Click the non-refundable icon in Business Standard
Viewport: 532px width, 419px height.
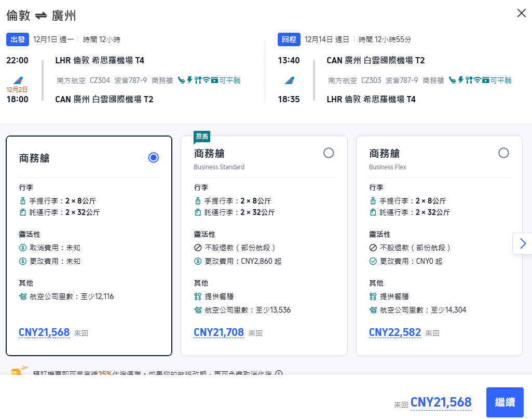point(198,248)
